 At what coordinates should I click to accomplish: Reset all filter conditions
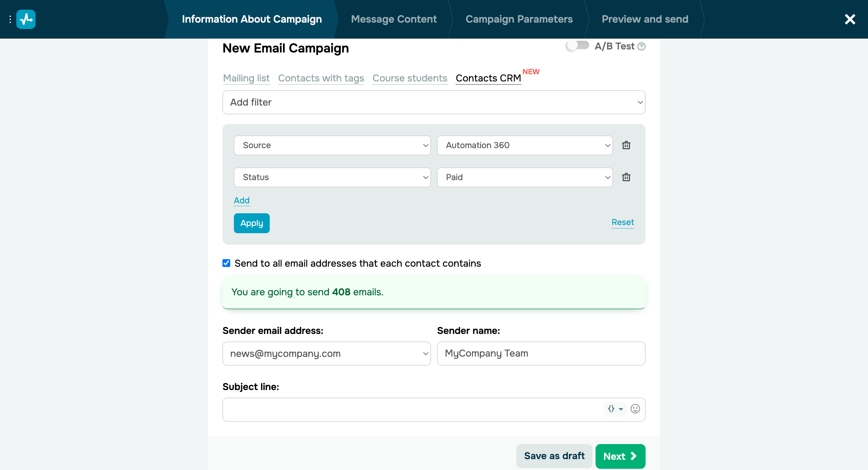(x=622, y=222)
